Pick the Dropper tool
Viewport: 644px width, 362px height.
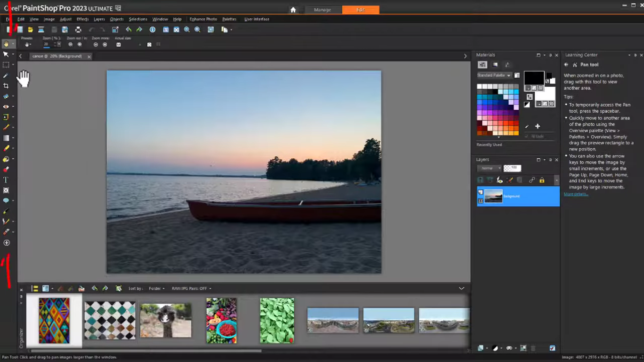click(6, 75)
